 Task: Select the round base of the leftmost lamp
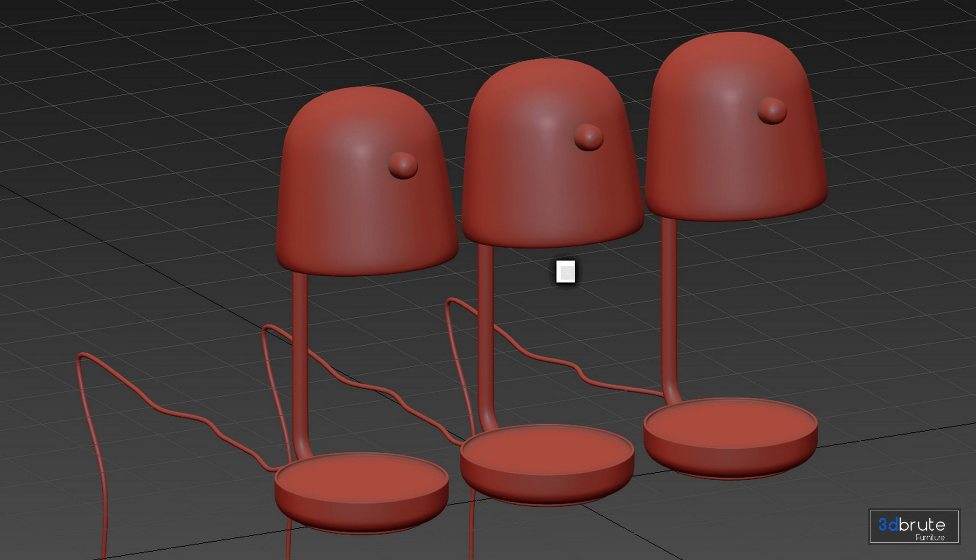click(362, 492)
